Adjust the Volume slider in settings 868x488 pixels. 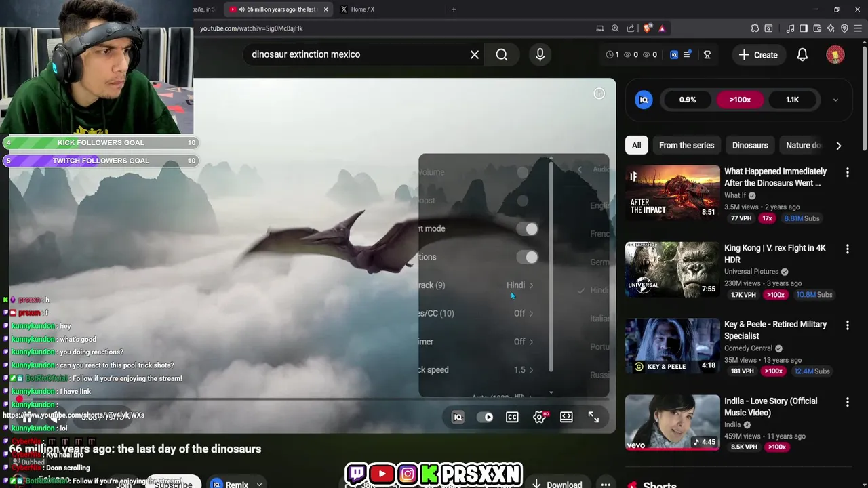[x=523, y=172]
